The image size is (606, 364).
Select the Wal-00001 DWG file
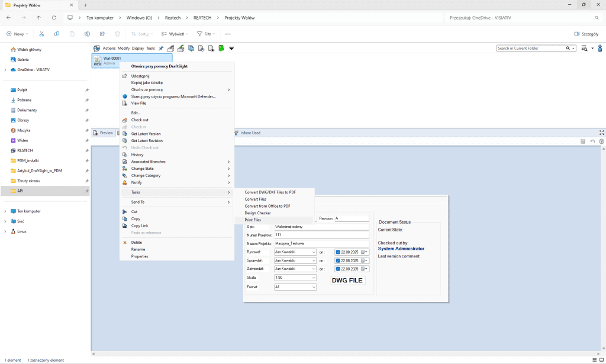point(131,60)
